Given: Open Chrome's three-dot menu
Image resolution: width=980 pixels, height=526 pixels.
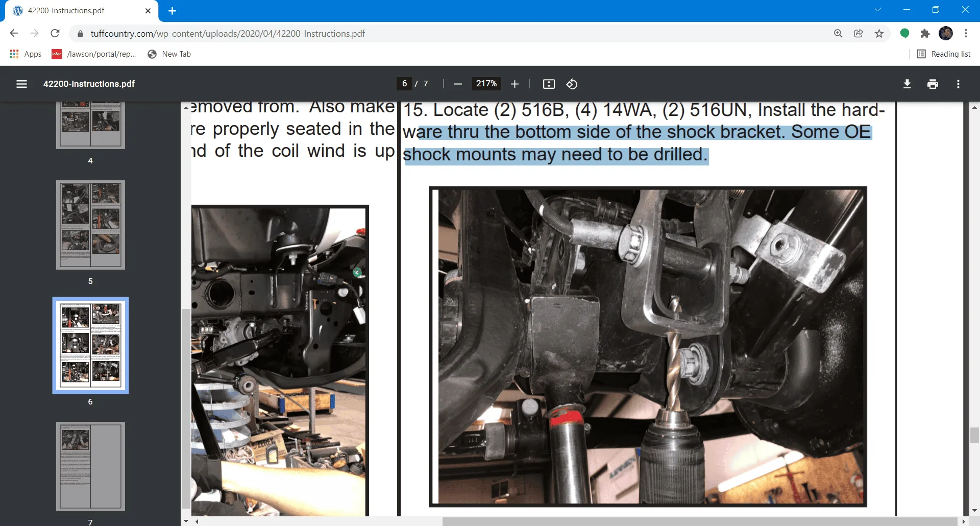Looking at the screenshot, I should tap(966, 33).
